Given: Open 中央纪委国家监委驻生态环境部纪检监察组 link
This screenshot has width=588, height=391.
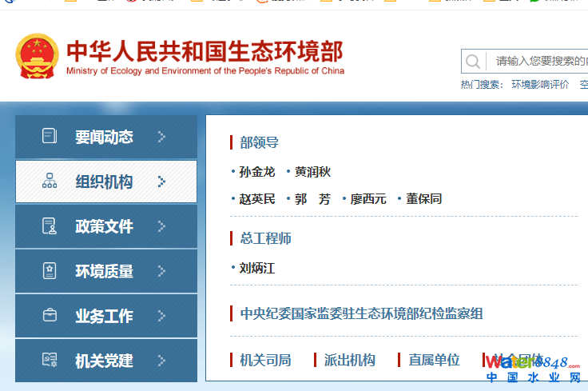Looking at the screenshot, I should click(361, 313).
